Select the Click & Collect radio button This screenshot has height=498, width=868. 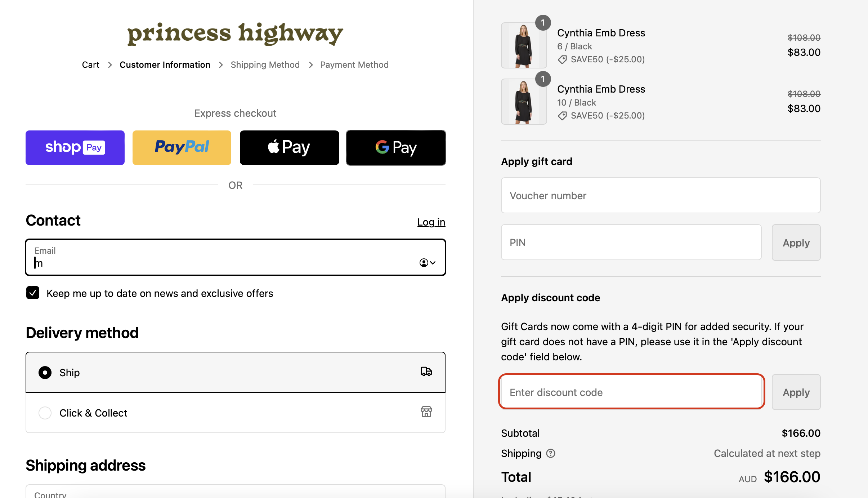[45, 413]
